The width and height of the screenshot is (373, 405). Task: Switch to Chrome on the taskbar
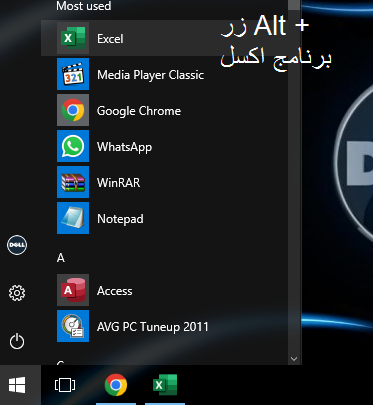(116, 385)
